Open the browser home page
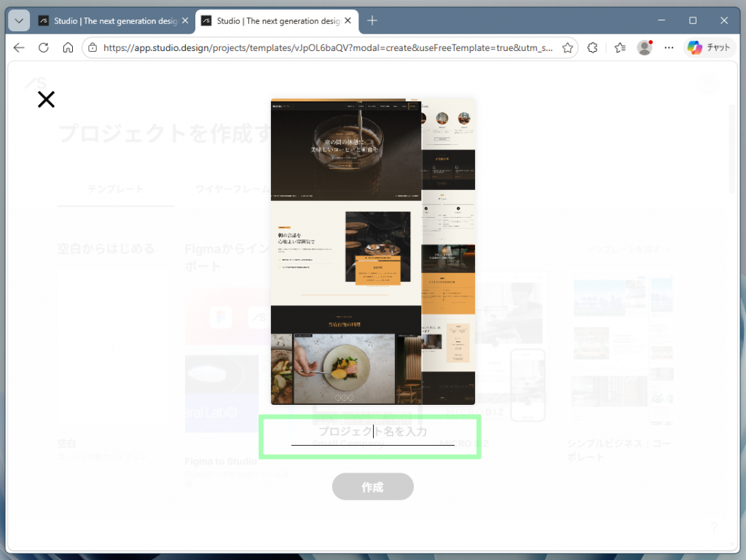 (x=68, y=47)
